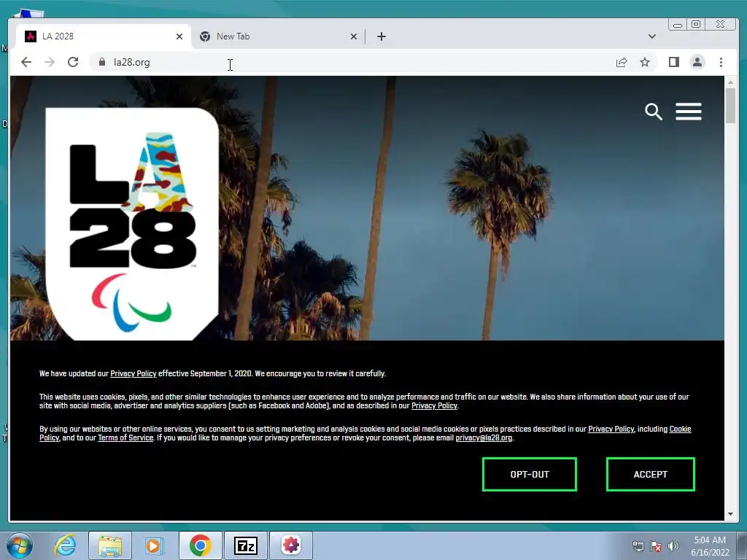Open the site search magnifier
The width and height of the screenshot is (747, 560).
pos(654,112)
